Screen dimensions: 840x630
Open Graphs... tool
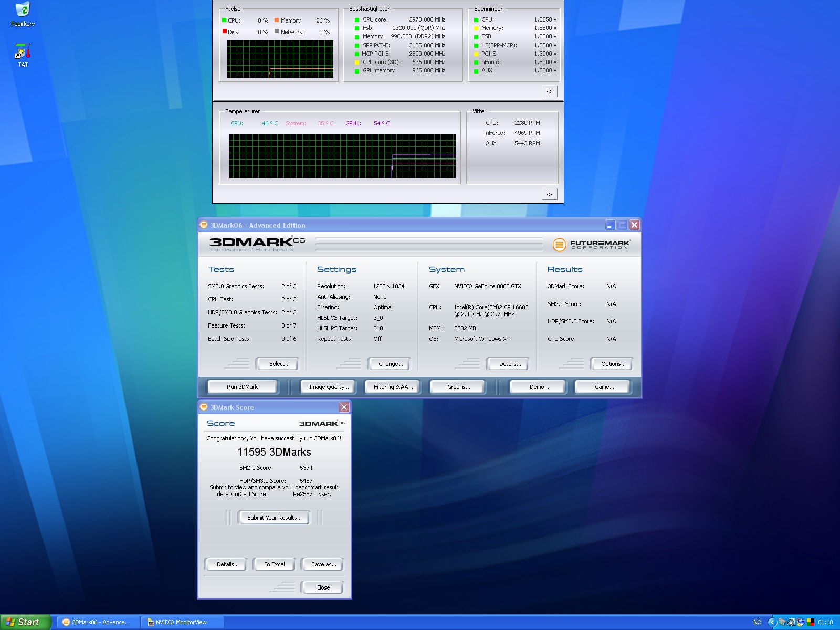tap(458, 387)
